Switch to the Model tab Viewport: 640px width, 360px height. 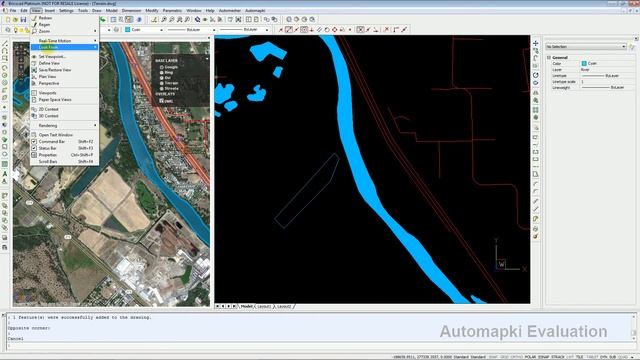click(x=247, y=306)
